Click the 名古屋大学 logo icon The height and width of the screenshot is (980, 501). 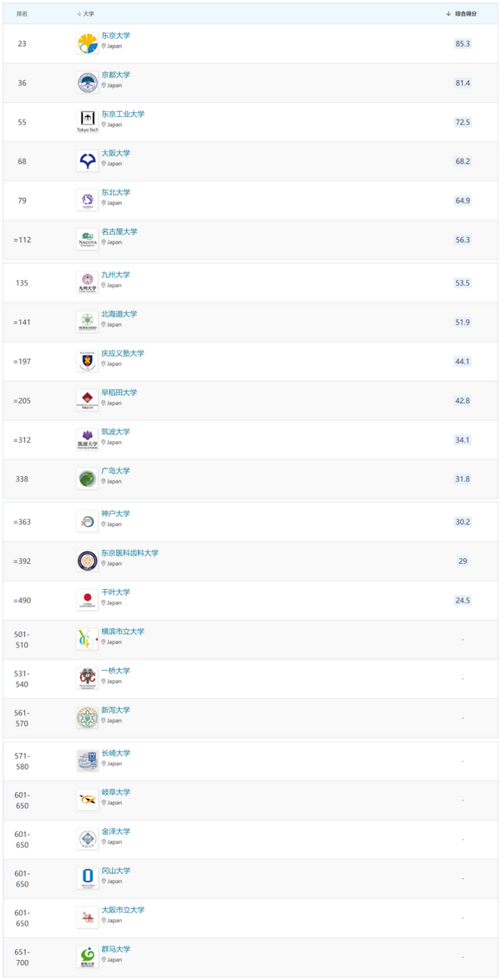point(88,240)
